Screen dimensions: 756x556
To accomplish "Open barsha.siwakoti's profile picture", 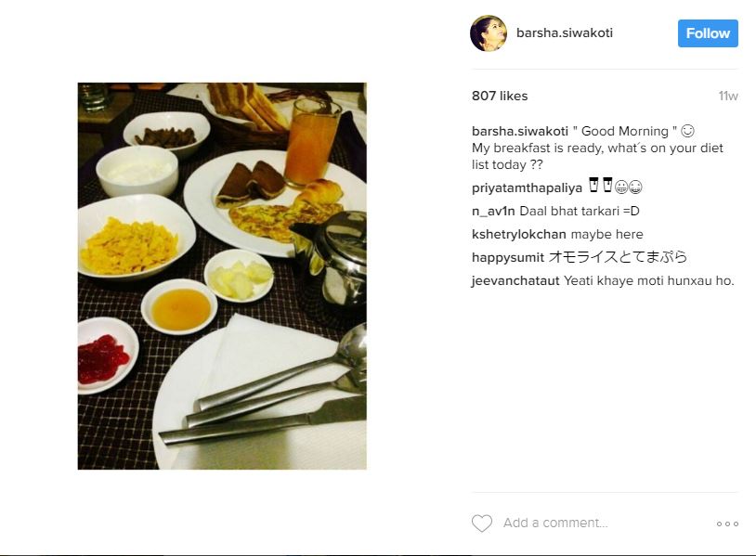I will tap(489, 33).
